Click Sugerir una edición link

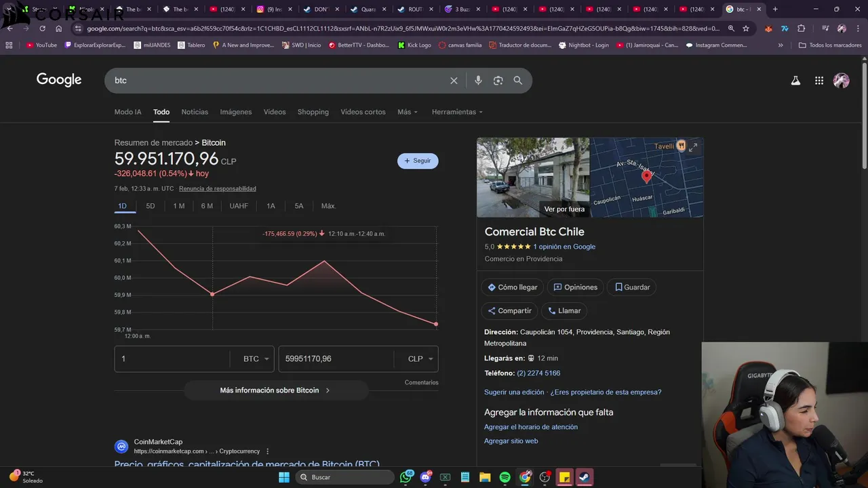(514, 392)
